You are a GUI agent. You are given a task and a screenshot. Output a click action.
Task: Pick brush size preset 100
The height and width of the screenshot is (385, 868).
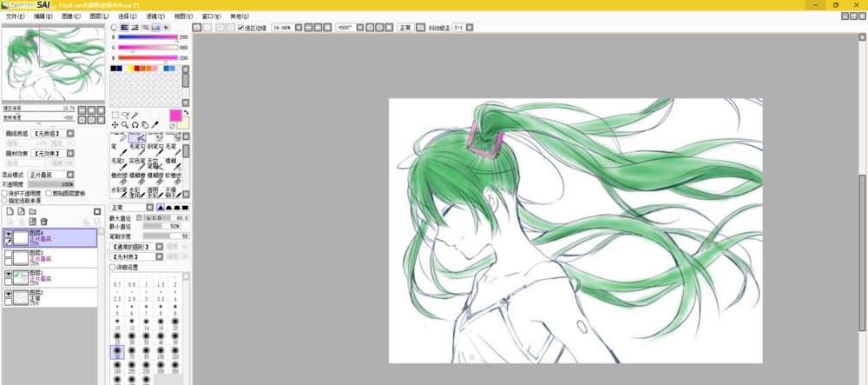pyautogui.click(x=161, y=352)
